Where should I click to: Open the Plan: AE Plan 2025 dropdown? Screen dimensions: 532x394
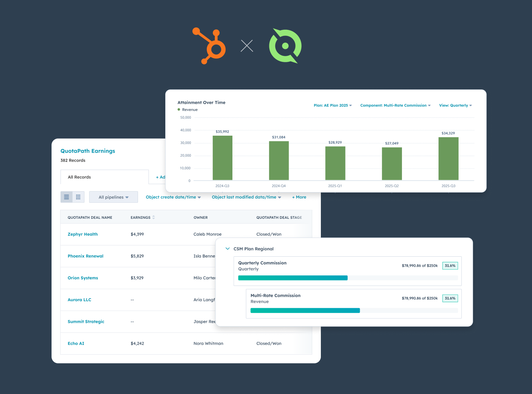(x=332, y=105)
